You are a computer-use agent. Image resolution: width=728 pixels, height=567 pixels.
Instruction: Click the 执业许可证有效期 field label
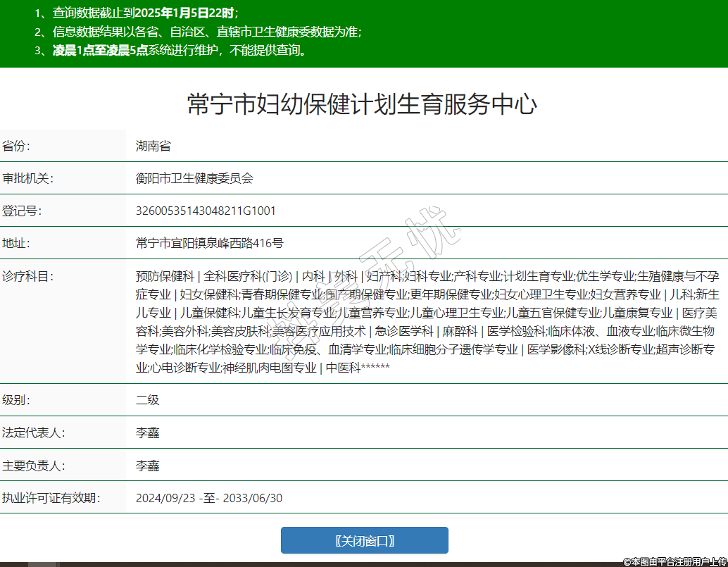51,498
